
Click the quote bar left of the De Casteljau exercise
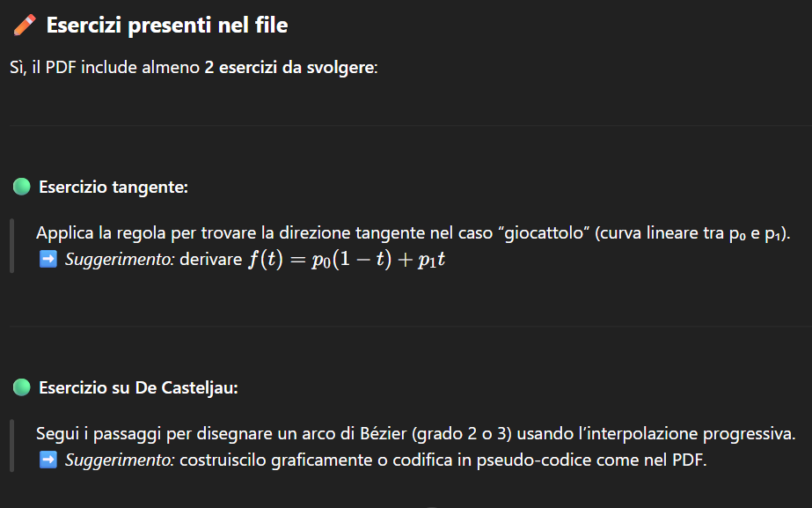[11, 446]
